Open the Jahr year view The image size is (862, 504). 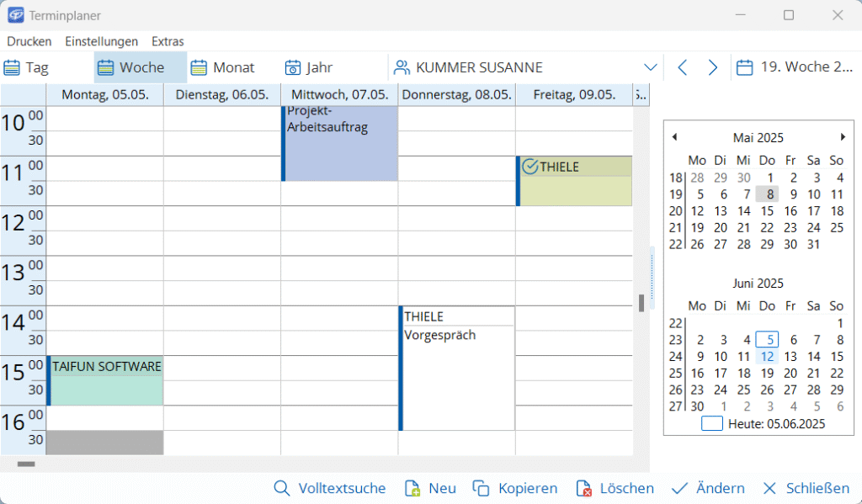309,67
